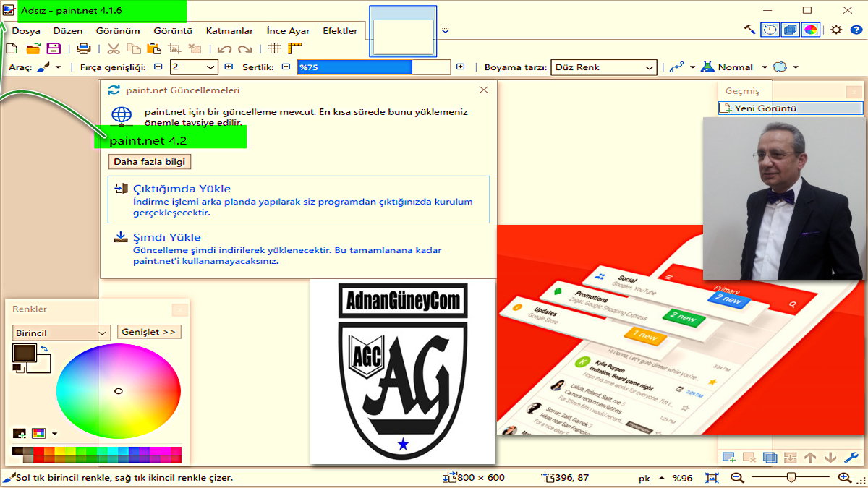Click the Duplicate Layer icon

(770, 457)
